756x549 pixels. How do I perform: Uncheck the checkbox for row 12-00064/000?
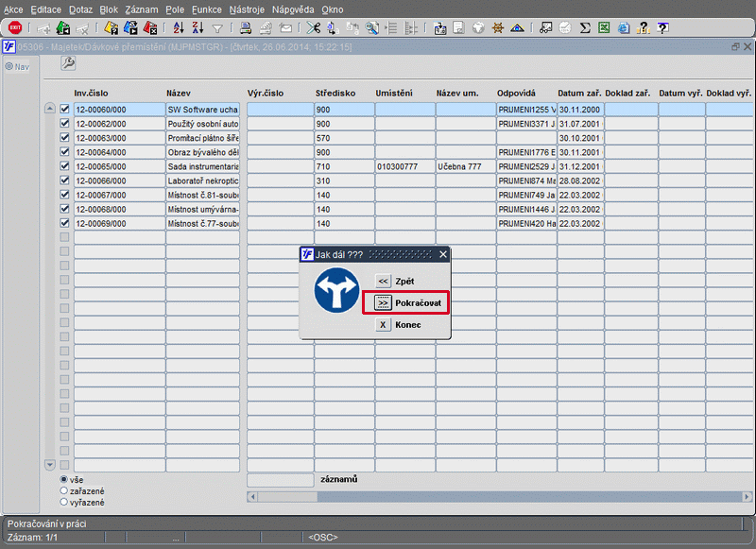pos(64,152)
